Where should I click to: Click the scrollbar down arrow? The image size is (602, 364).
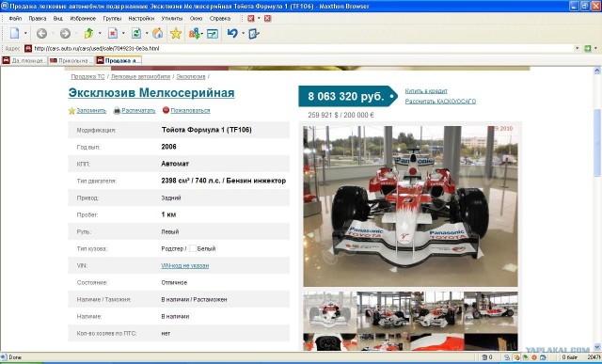coord(597,347)
